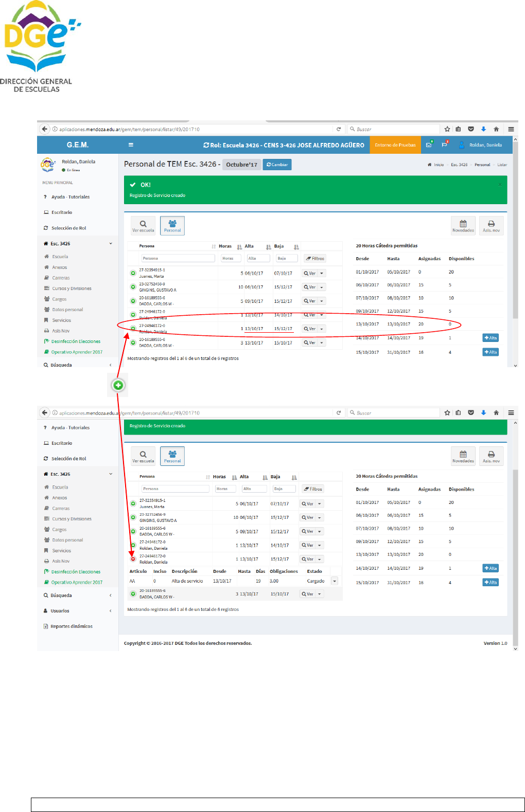Viewport: 525px width, 812px height.
Task: Open Ver dropdown arrow for GINGINS in upper screenshot
Action: pyautogui.click(x=322, y=287)
